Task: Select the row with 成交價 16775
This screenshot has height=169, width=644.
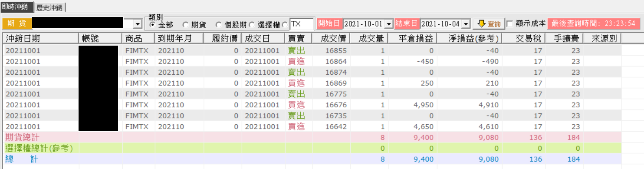Action: pos(312,94)
